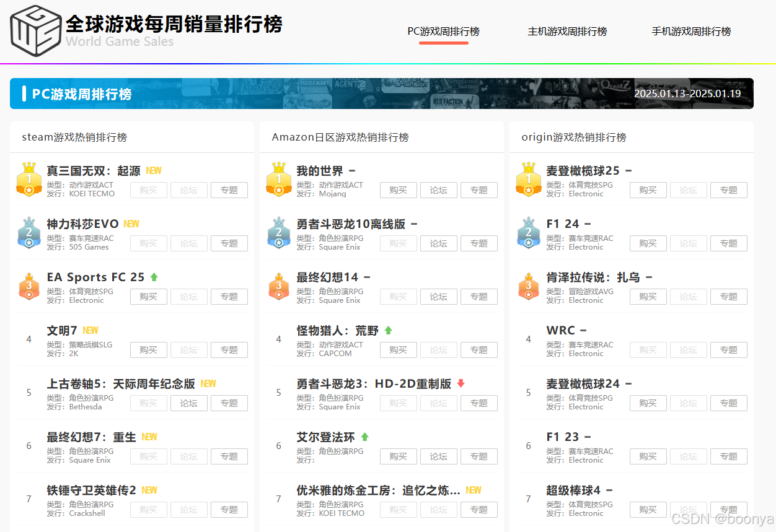Click the green up arrow next to EA Sports FC 25
The image size is (776, 532).
pos(154,277)
